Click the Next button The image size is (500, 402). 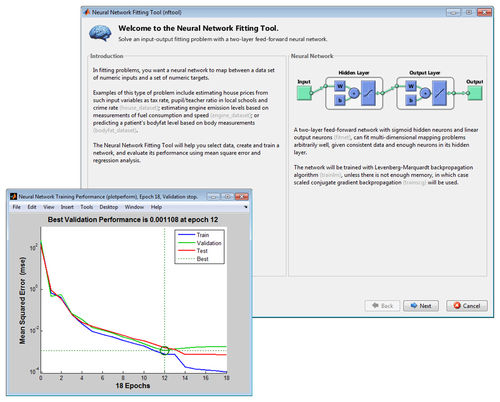tap(421, 306)
